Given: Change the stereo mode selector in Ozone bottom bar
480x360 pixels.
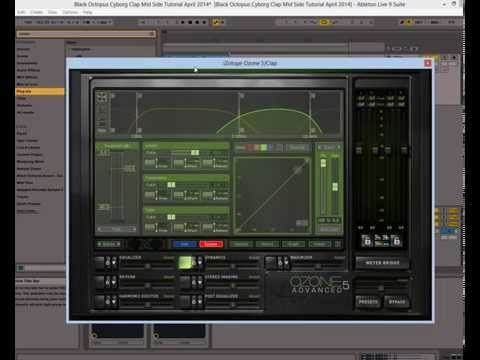Looking at the screenshot, I should click(108, 244).
